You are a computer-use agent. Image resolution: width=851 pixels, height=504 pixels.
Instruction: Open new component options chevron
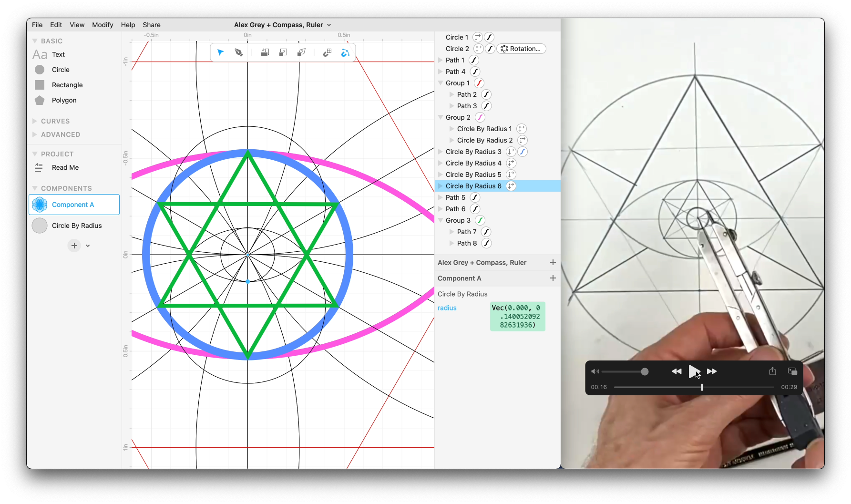[88, 246]
